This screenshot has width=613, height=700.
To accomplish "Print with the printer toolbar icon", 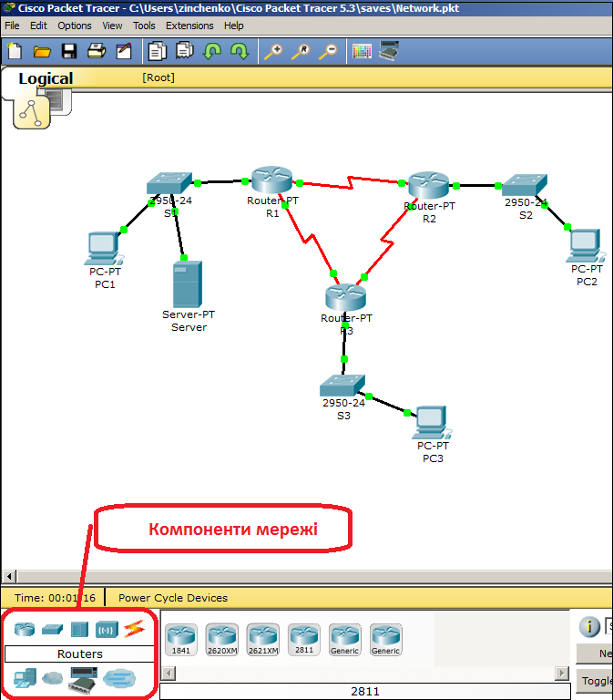I will click(97, 51).
